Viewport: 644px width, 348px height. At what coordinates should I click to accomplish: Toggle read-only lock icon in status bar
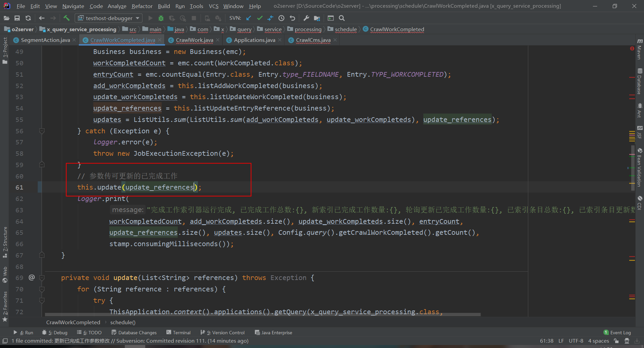tap(616, 341)
